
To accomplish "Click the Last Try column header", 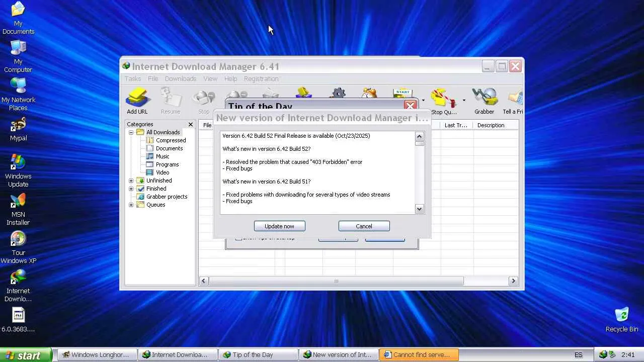I will (456, 125).
